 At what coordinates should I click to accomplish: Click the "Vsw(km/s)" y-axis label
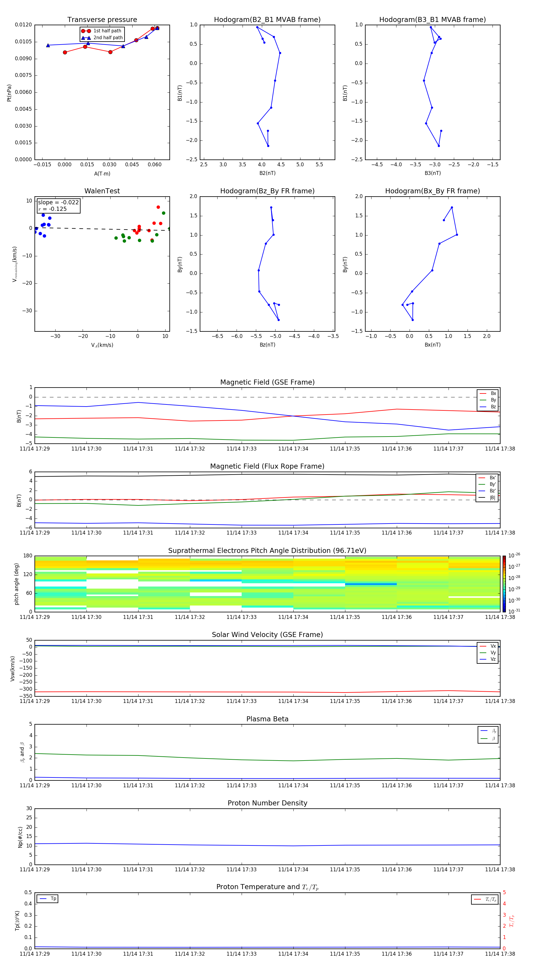(x=12, y=668)
